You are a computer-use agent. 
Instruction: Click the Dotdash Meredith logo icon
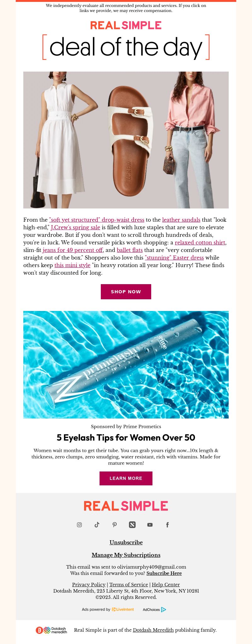point(51,630)
